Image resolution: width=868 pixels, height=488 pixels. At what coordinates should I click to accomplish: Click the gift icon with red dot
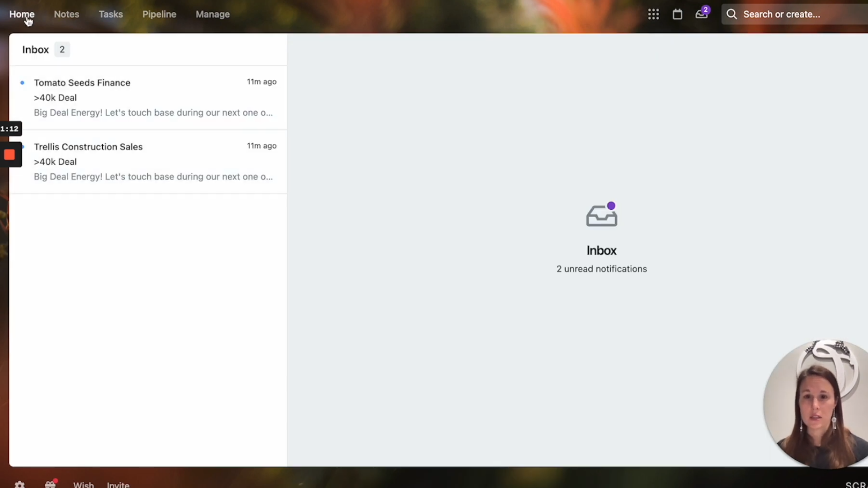[x=50, y=484]
